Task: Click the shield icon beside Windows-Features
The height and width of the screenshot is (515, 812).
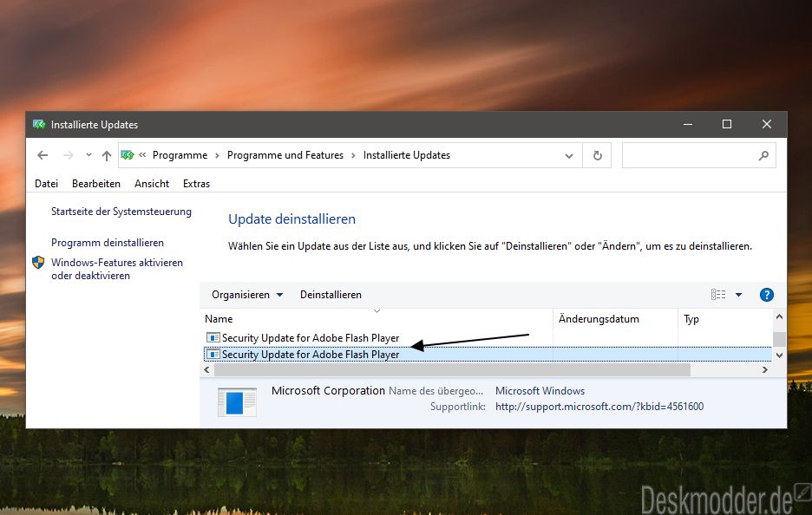Action: tap(38, 263)
